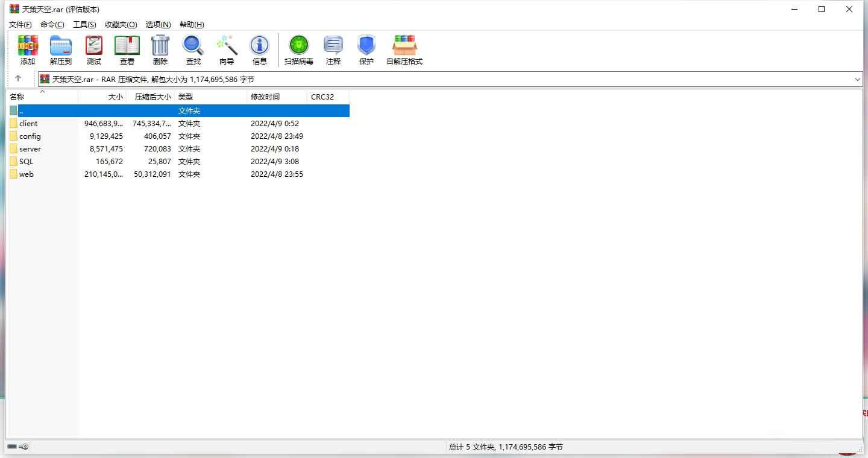Screen dimensions: 868x458
Task: Click the date 2022/4/9 3:08
Action: click(x=275, y=161)
